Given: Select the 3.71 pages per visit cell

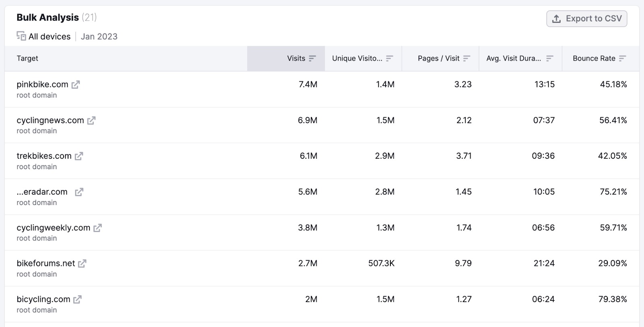Looking at the screenshot, I should (x=464, y=156).
